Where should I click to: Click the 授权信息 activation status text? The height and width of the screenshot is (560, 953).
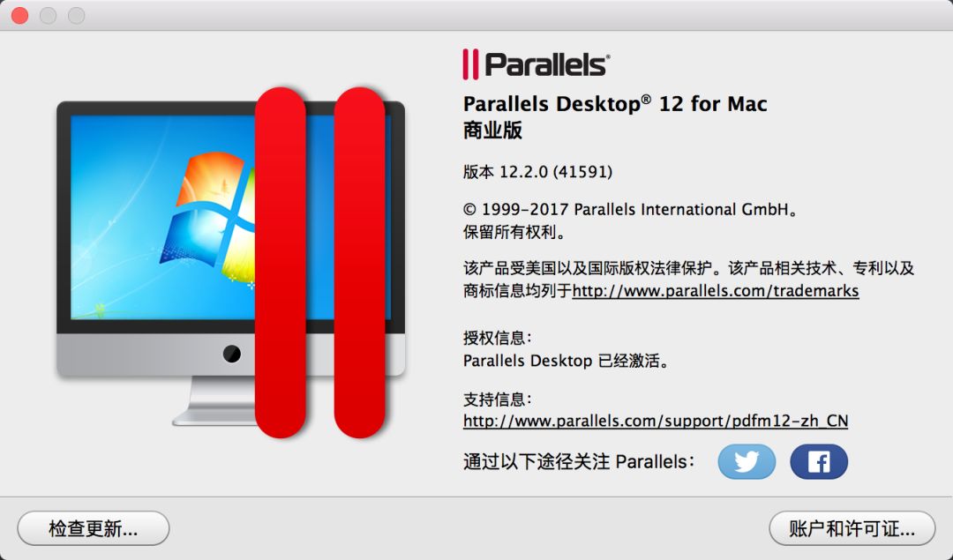567,361
